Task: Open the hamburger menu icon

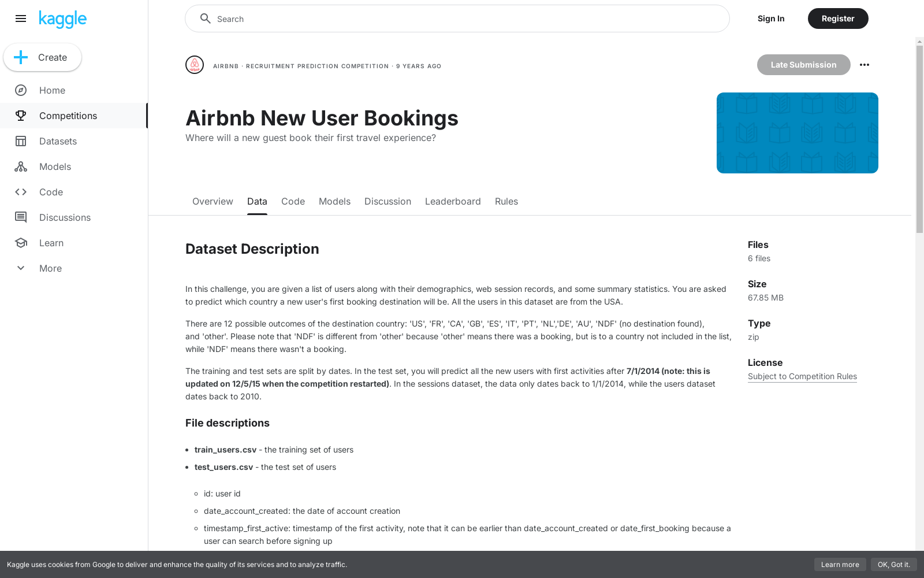Action: (x=21, y=18)
